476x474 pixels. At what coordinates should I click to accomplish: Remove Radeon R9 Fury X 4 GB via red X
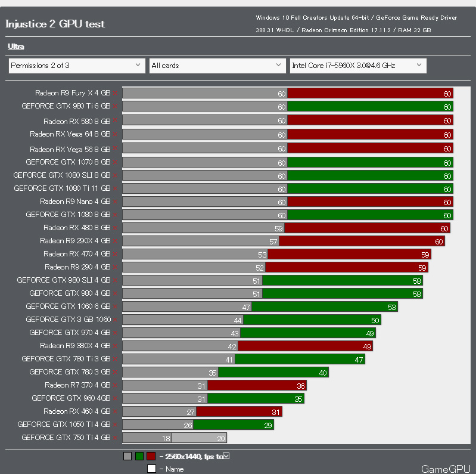115,93
